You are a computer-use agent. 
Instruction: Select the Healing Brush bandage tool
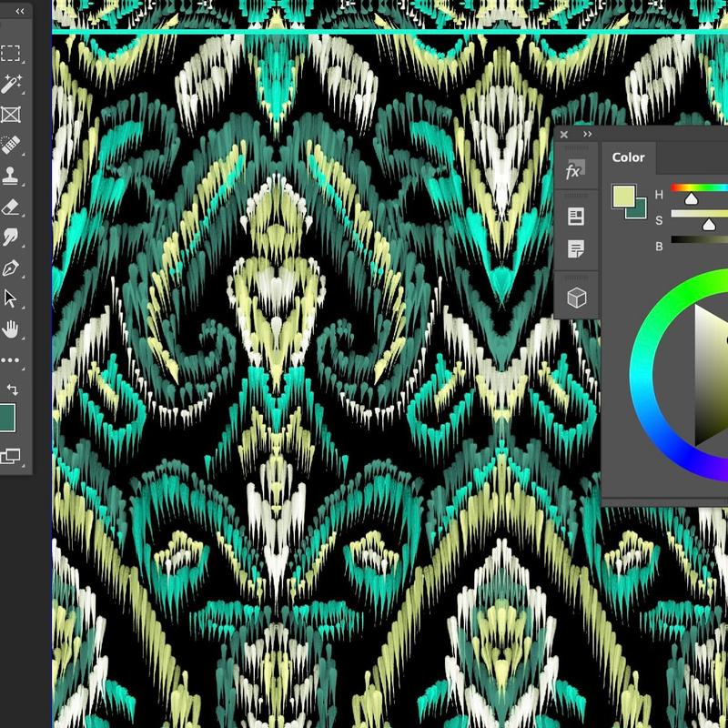(10, 145)
